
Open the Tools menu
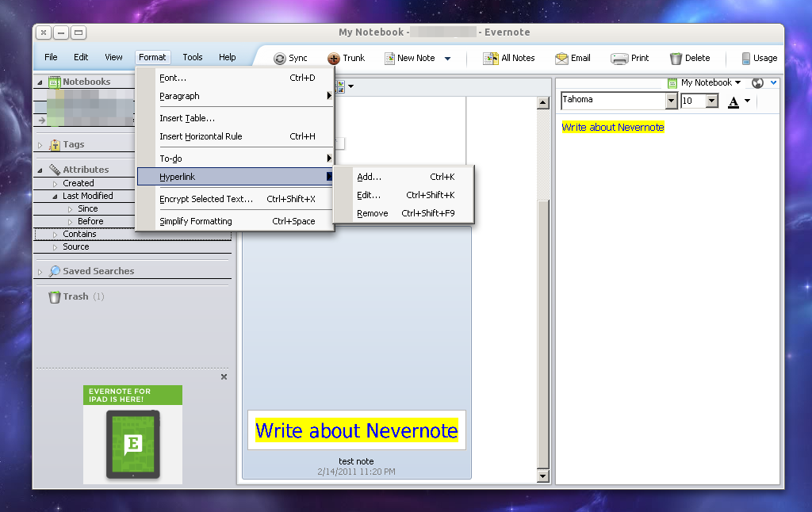[193, 57]
